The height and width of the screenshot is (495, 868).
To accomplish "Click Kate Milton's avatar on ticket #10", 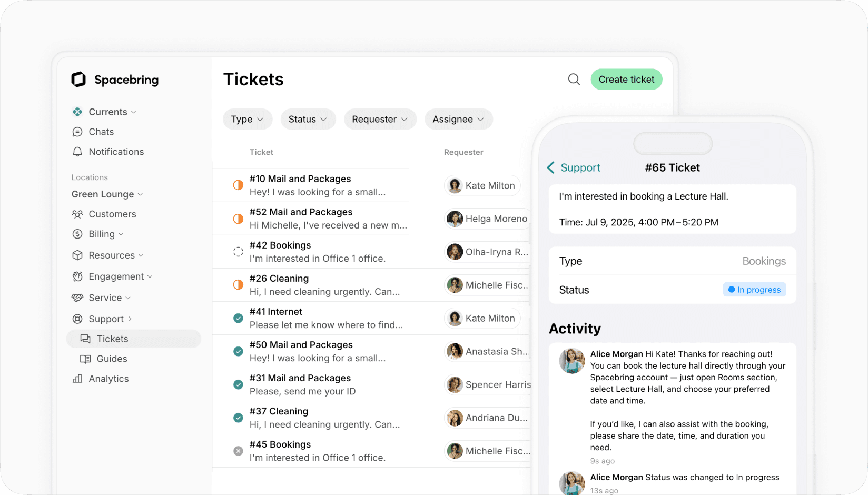I will point(454,185).
